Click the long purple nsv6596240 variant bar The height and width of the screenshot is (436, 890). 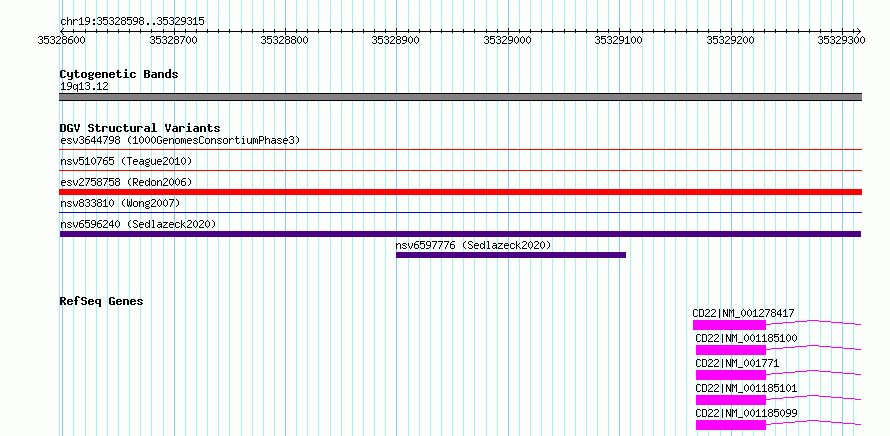pyautogui.click(x=460, y=234)
